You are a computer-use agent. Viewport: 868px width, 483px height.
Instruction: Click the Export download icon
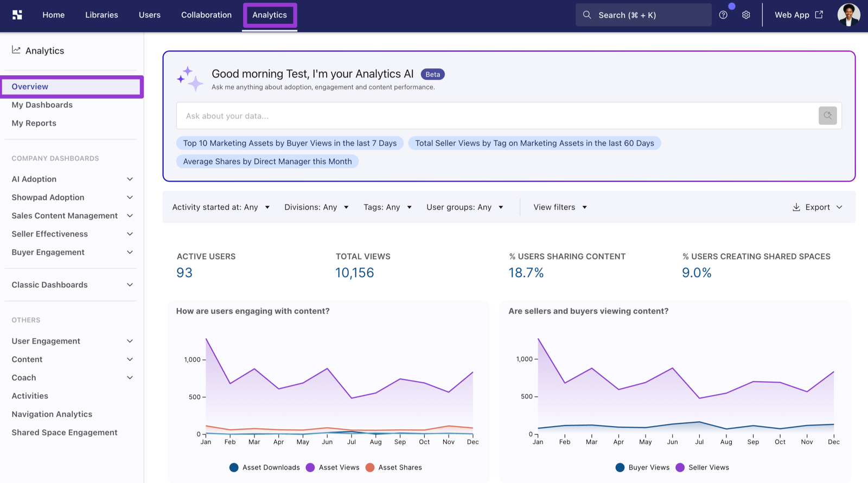click(796, 207)
